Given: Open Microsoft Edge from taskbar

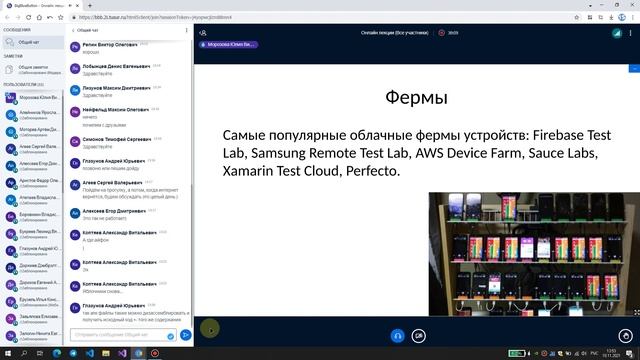Looking at the screenshot, I should (x=57, y=353).
